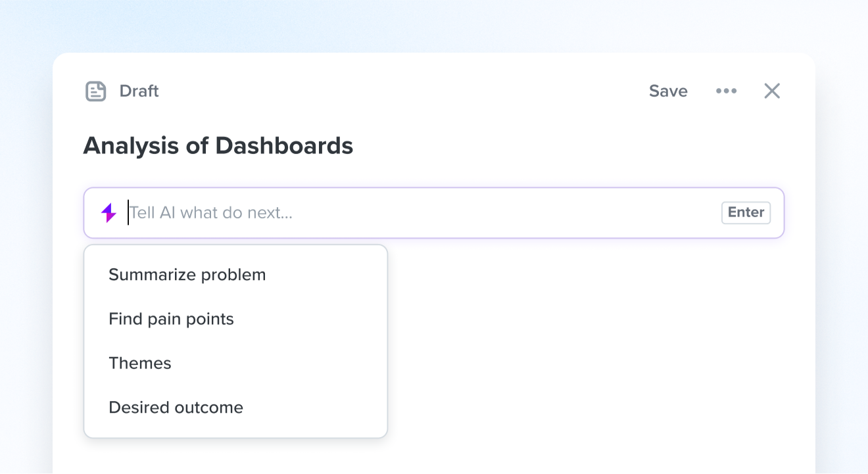This screenshot has height=474, width=868.
Task: Close the draft dialog with the X
Action: click(x=772, y=91)
